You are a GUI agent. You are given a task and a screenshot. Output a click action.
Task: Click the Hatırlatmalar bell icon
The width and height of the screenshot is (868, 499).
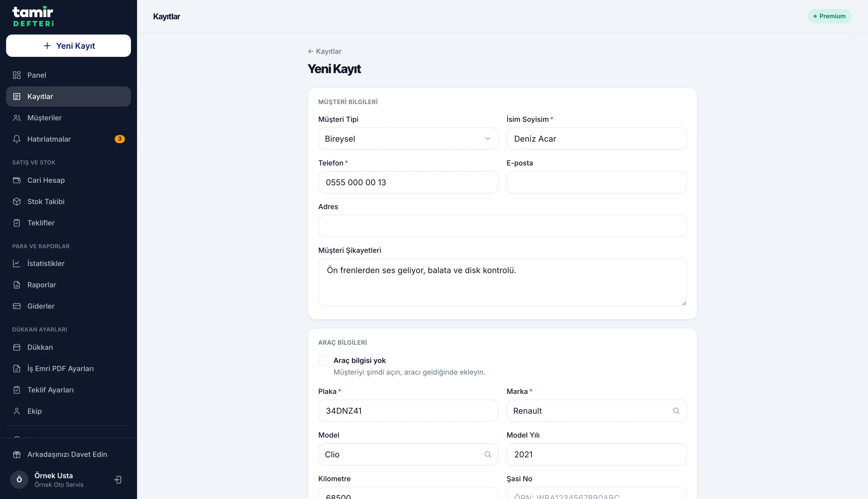point(16,139)
